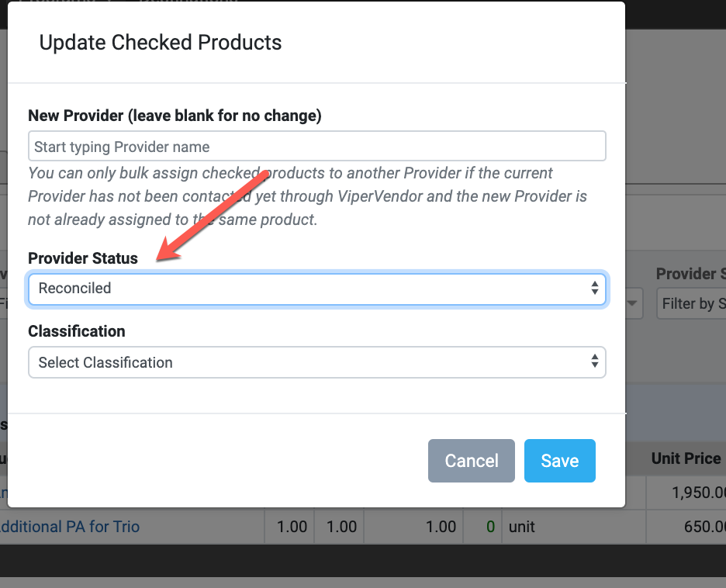Click the Unit Price column header

(686, 458)
